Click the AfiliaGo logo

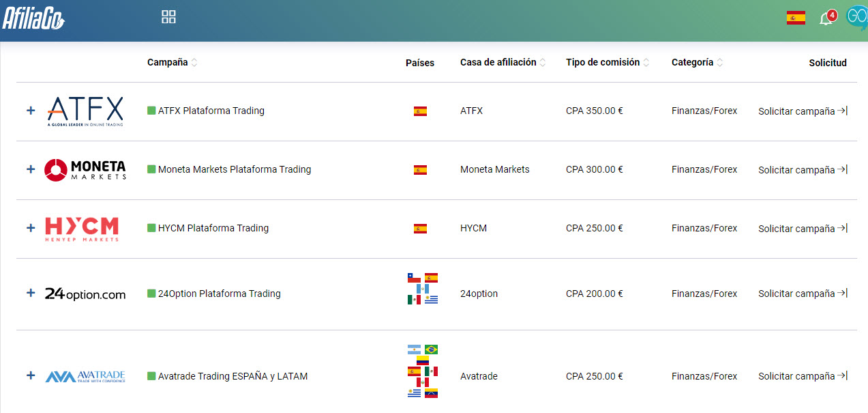33,18
